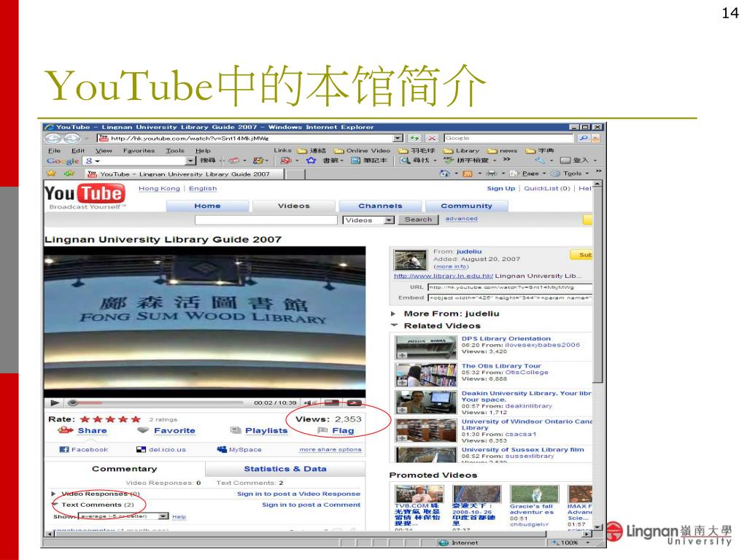Viewport: 747px width, 560px height.
Task: Click the Facebook share icon
Action: pos(64,449)
